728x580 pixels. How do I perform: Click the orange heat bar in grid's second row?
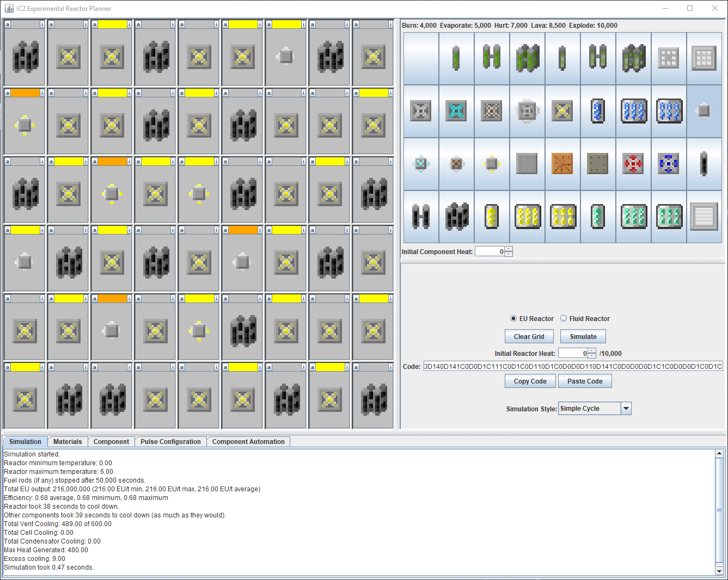(x=25, y=93)
